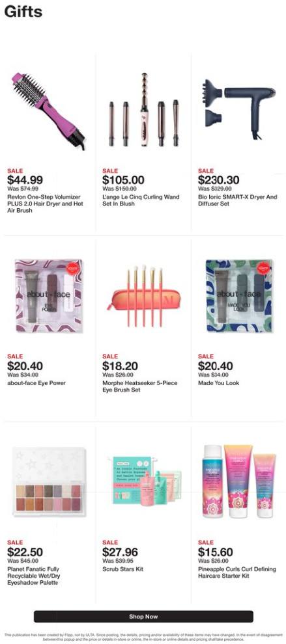Click the Shop Now button
The width and height of the screenshot is (286, 644).
click(143, 617)
